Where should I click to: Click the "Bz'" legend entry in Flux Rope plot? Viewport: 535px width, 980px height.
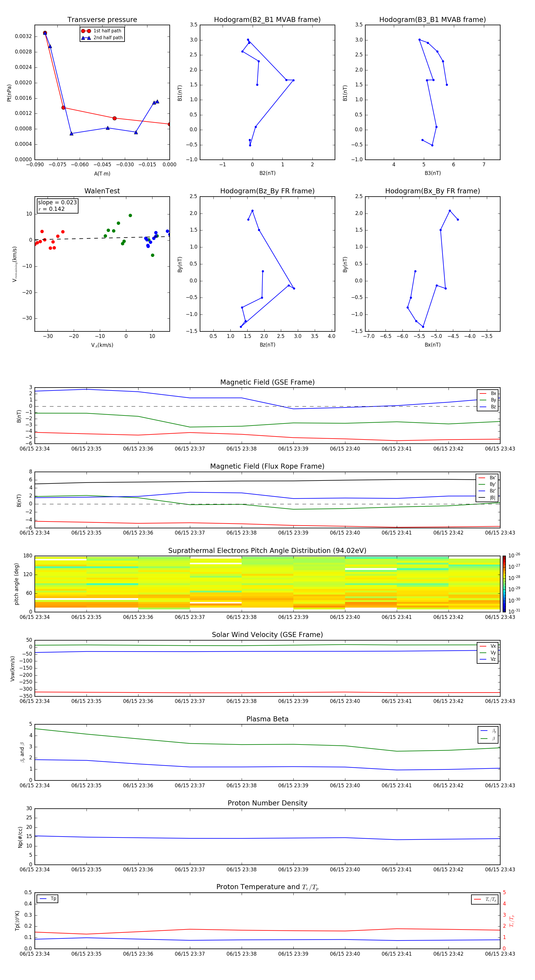tap(487, 491)
